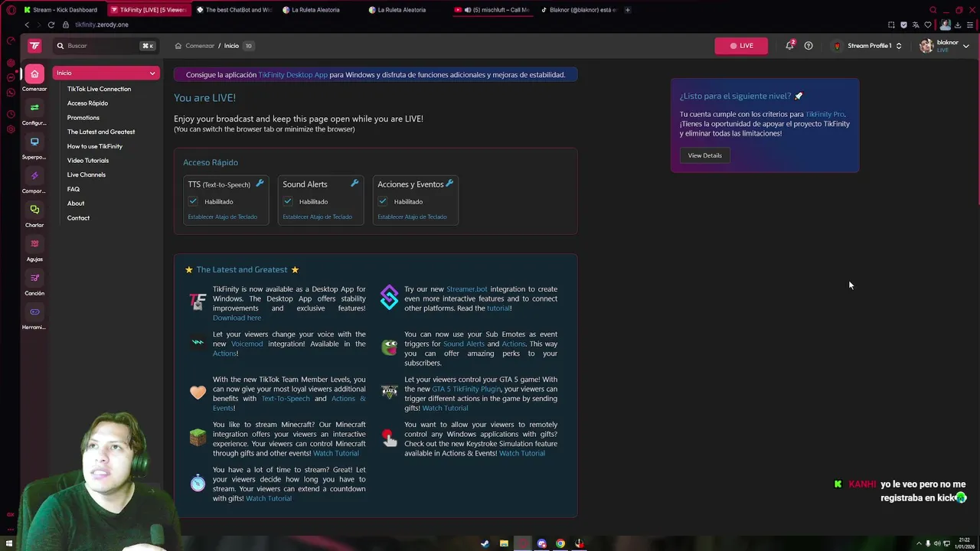Viewport: 980px width, 551px height.
Task: Open the Charlar chat bubbles icon
Action: (34, 209)
